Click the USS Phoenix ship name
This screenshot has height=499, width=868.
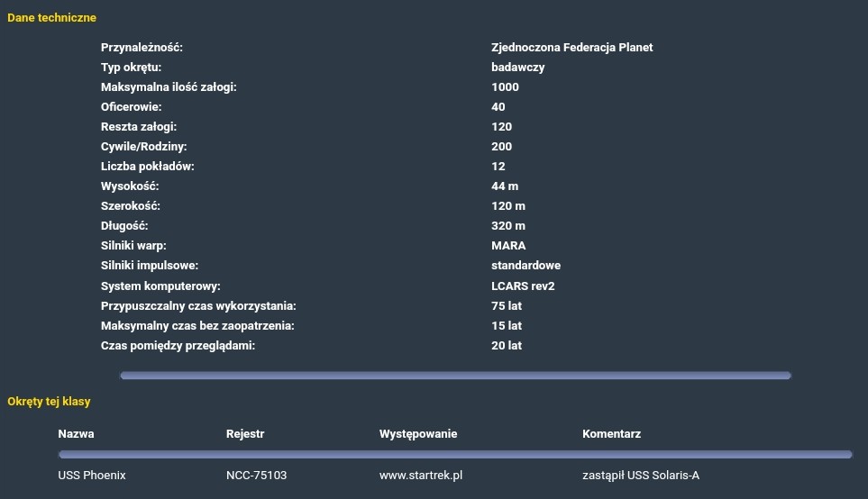(x=92, y=475)
